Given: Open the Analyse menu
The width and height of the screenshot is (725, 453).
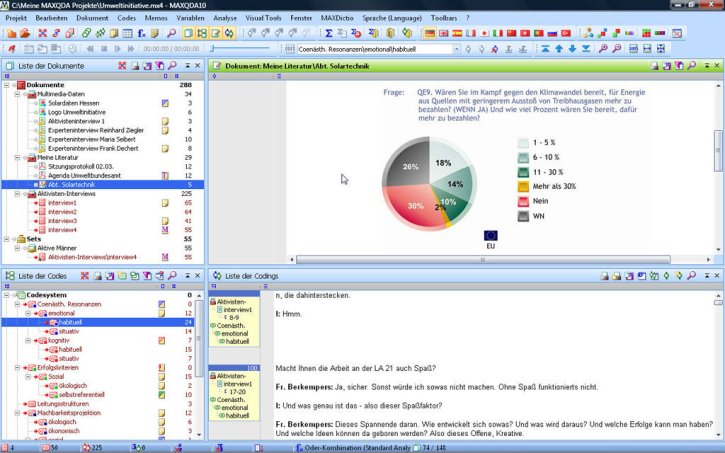Looking at the screenshot, I should click(225, 18).
